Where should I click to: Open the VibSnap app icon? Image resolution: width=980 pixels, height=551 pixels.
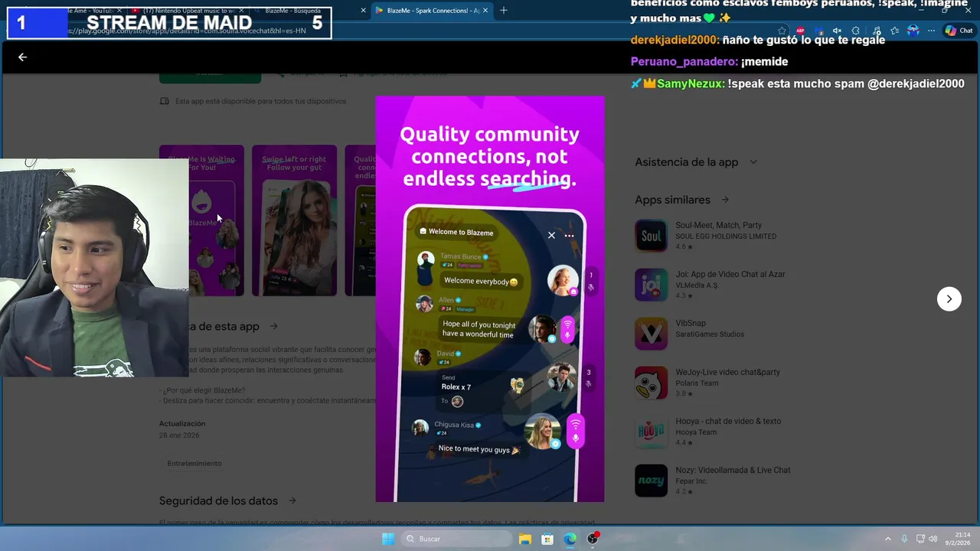pos(651,334)
